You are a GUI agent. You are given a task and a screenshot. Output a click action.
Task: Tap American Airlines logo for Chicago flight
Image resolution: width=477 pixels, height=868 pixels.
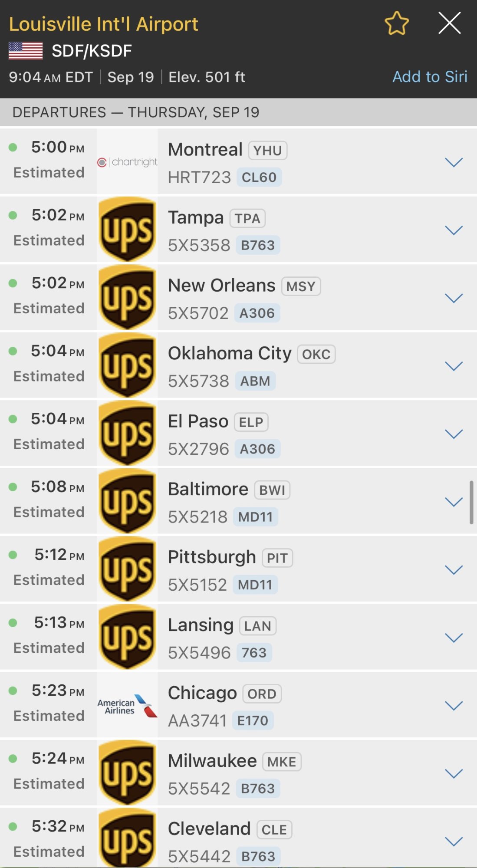coord(127,705)
